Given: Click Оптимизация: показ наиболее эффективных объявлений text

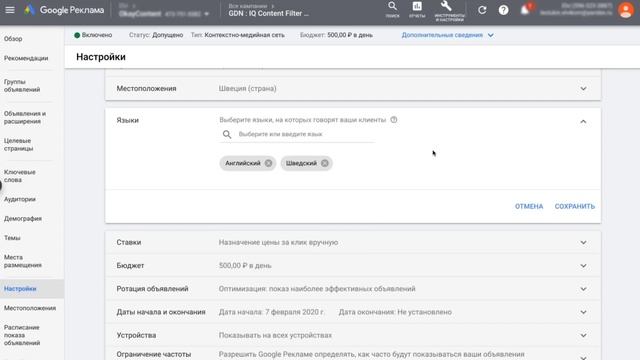Looking at the screenshot, I should 317,289.
